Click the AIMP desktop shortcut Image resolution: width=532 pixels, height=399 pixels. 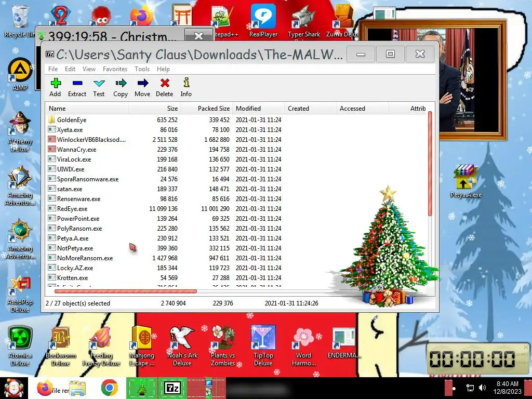[x=20, y=75]
